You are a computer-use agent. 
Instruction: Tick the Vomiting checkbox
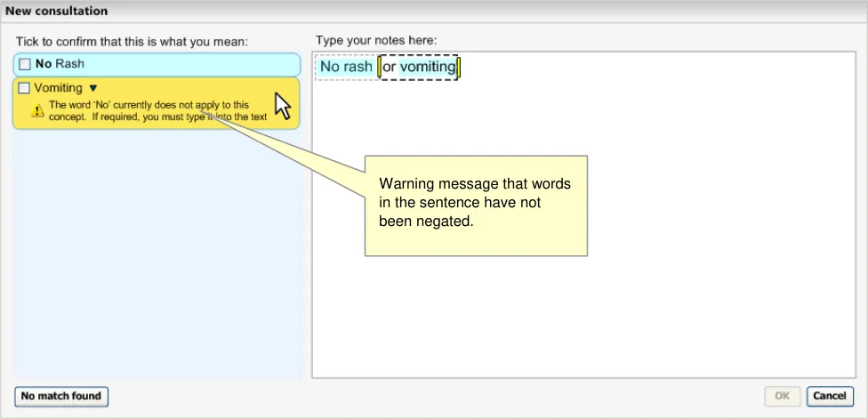[25, 88]
